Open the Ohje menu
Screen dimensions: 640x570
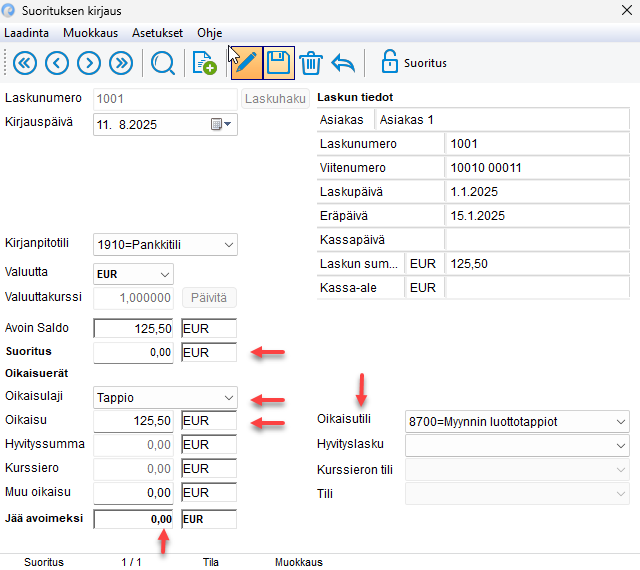[x=210, y=33]
